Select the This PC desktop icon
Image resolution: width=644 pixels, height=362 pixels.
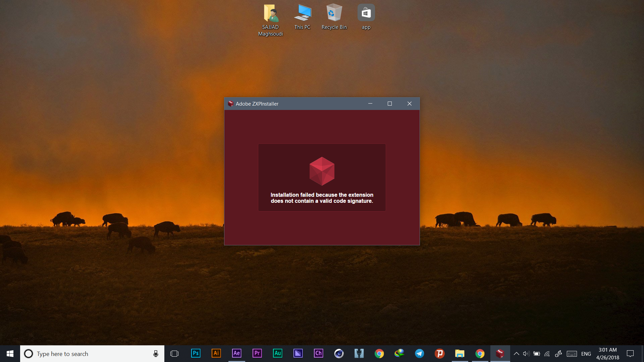coord(302,17)
